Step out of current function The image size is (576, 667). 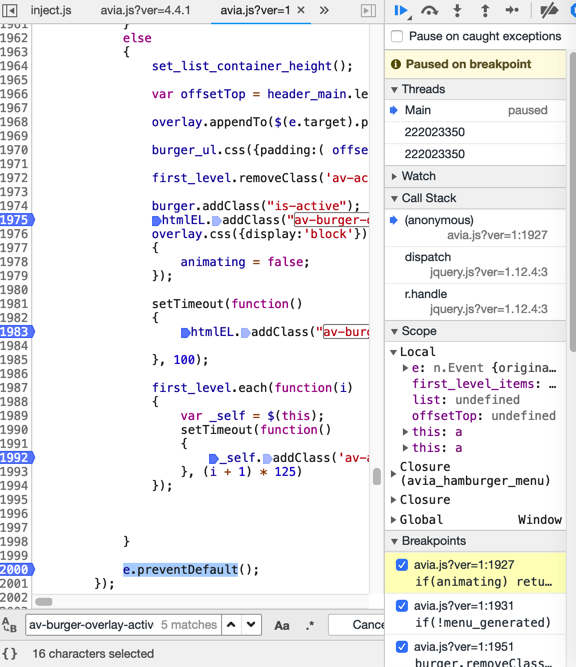tap(485, 10)
